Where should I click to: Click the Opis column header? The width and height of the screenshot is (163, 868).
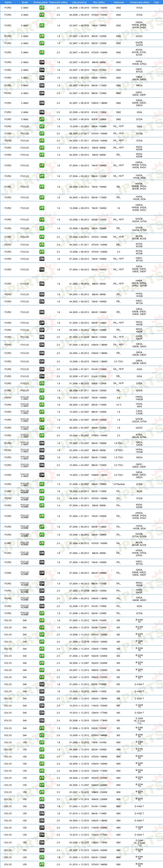click(156, 2)
